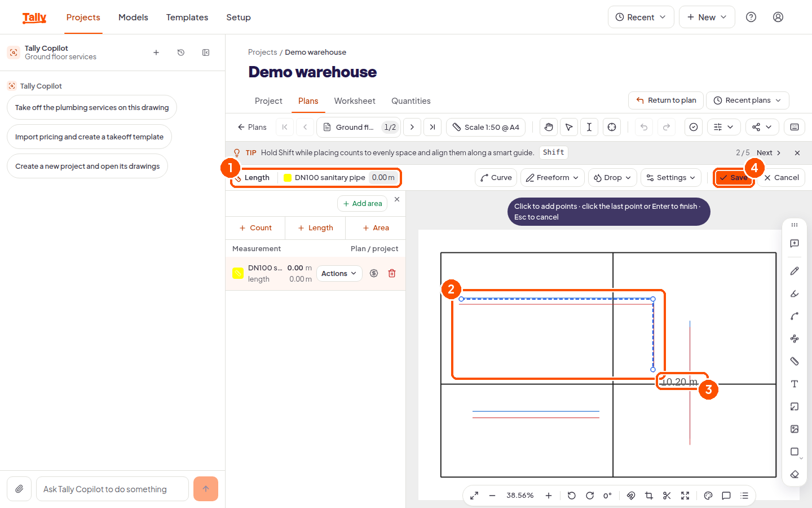The width and height of the screenshot is (812, 508).
Task: Open chat history in Tally Copilot
Action: click(x=181, y=52)
